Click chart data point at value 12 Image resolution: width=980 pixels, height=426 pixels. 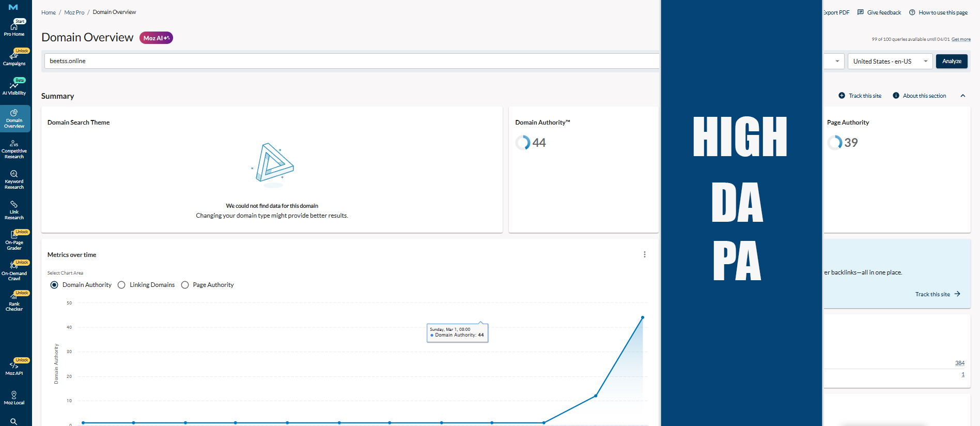(x=596, y=396)
